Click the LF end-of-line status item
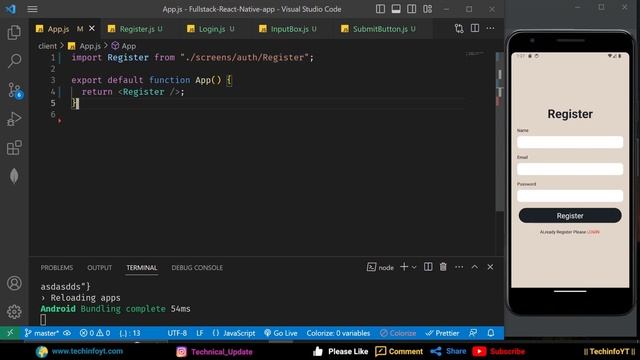Image resolution: width=640 pixels, height=360 pixels. click(200, 333)
